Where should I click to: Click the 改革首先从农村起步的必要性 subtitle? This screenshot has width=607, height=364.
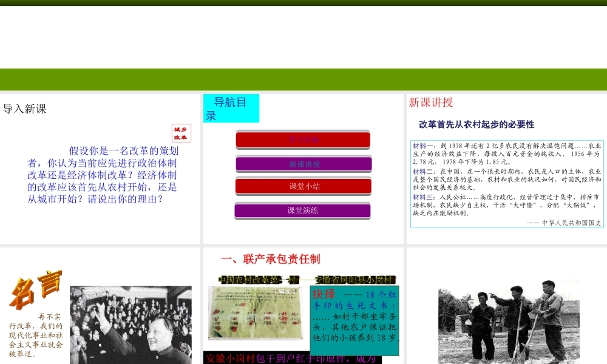[x=476, y=124]
